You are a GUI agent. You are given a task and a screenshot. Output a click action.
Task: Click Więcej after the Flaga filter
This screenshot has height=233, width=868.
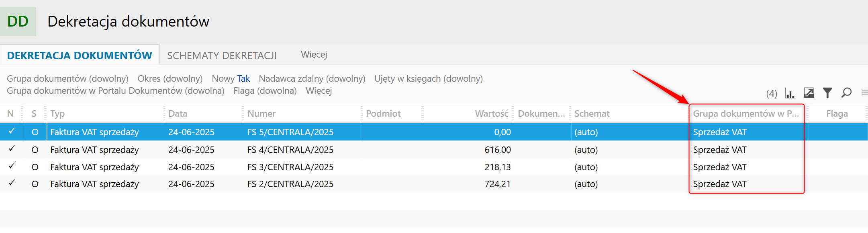(319, 91)
